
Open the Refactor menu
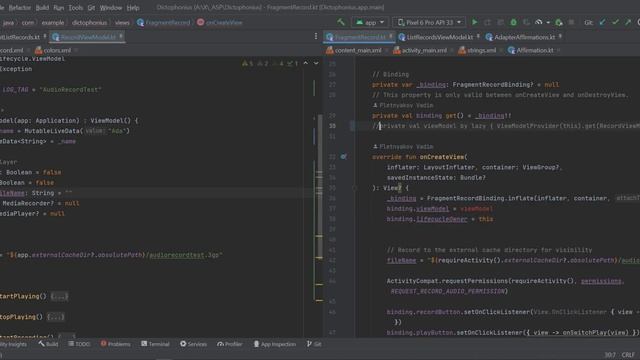point(20,7)
